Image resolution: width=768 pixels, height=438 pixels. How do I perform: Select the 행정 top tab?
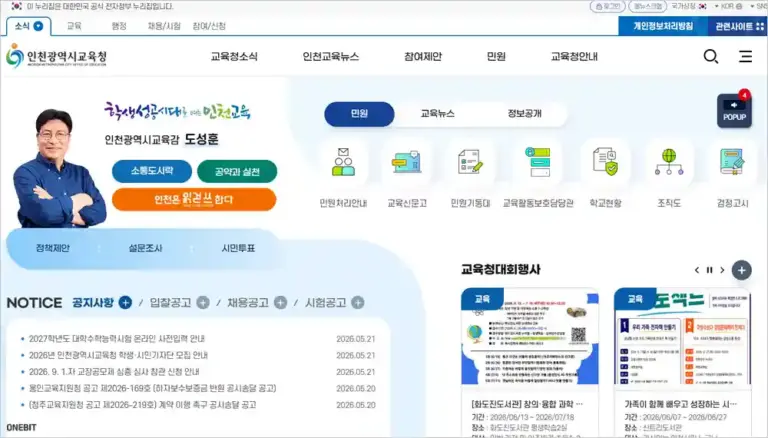(x=119, y=26)
